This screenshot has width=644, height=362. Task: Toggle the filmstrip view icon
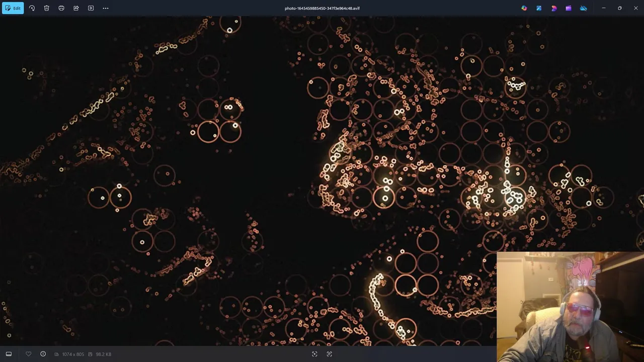click(x=9, y=354)
